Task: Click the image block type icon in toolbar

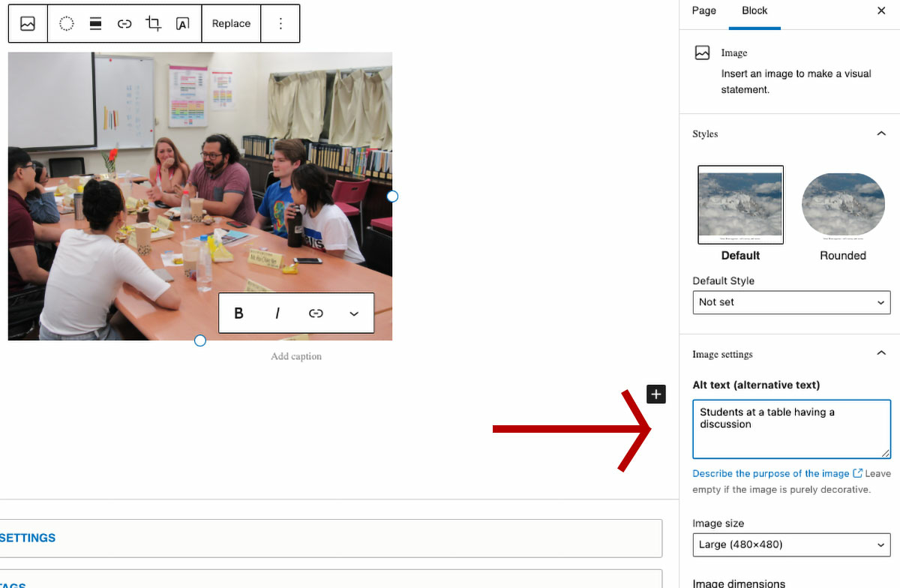Action: 28,23
